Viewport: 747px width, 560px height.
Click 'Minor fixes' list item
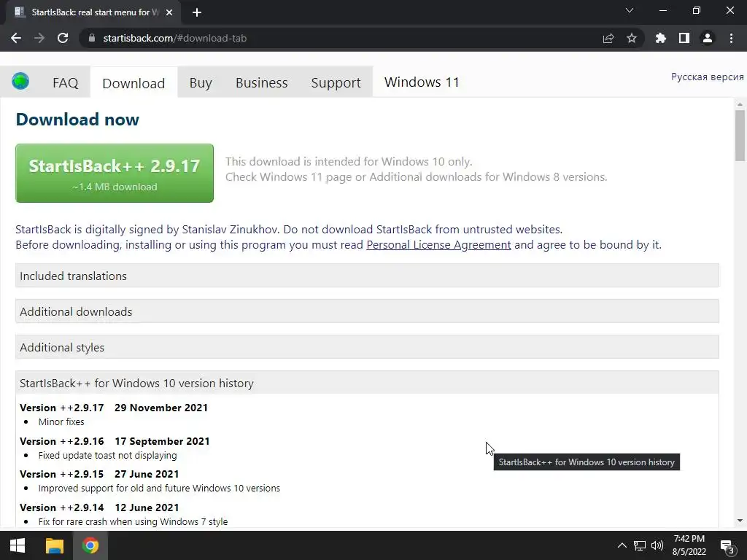point(61,422)
